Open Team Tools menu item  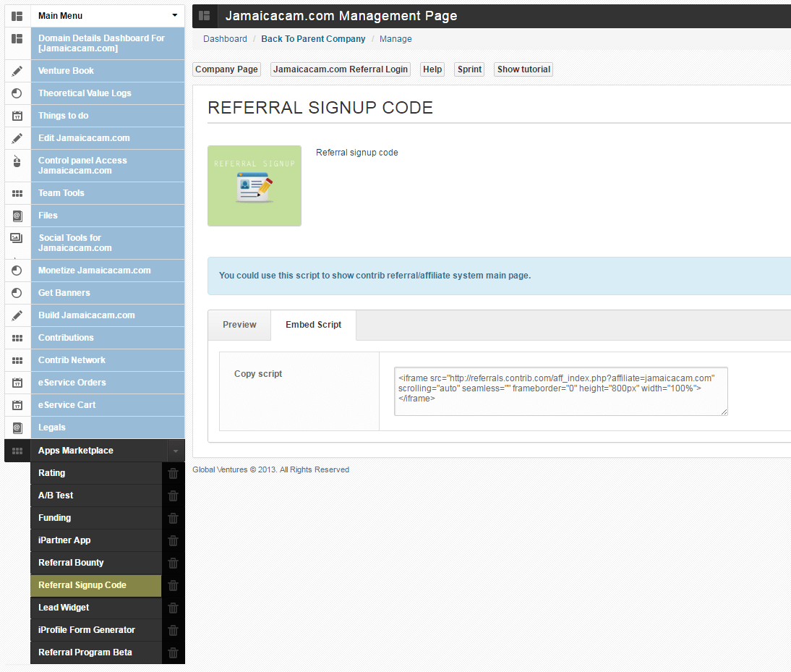pos(108,193)
